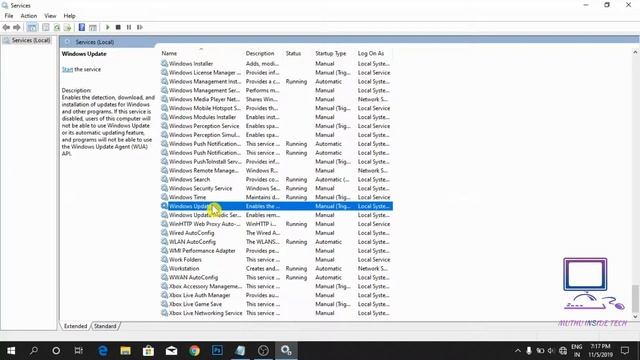640x360 pixels.
Task: Open the Properties toolbar icon
Action: [46, 27]
